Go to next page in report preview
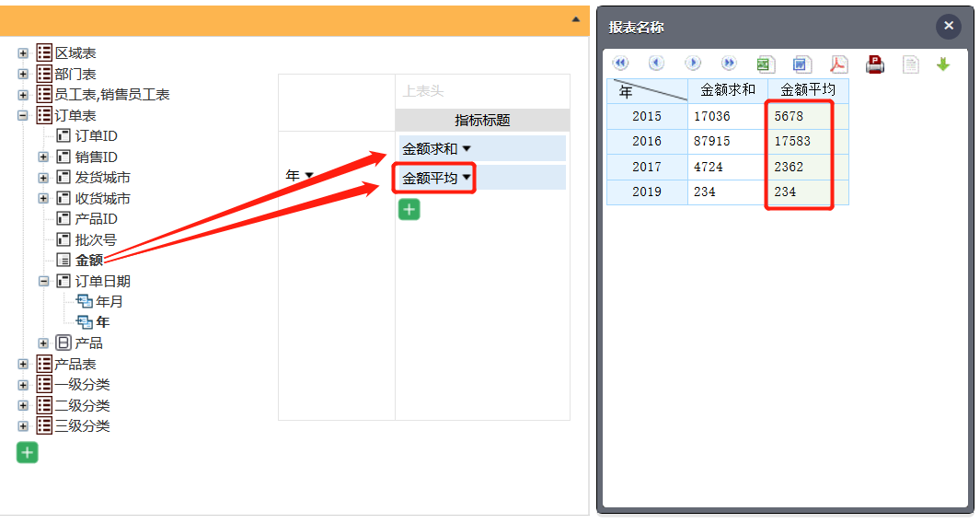The width and height of the screenshot is (980, 523). (x=693, y=64)
